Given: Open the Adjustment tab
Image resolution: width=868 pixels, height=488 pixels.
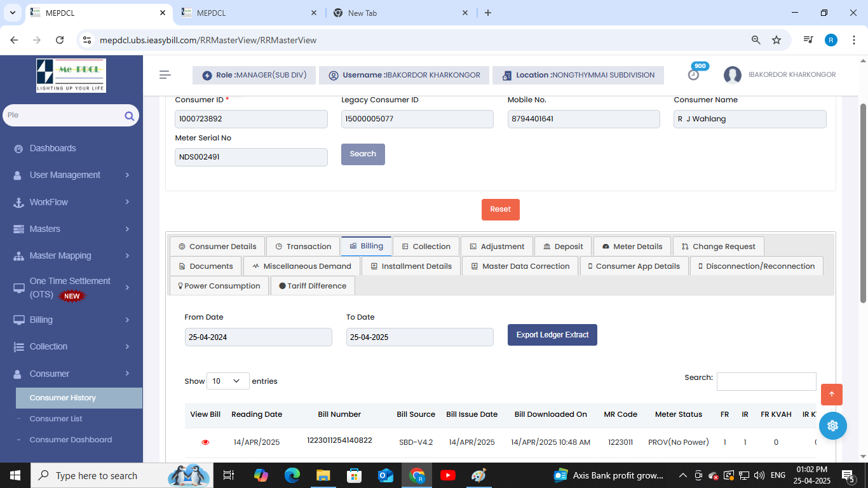Looking at the screenshot, I should point(497,247).
